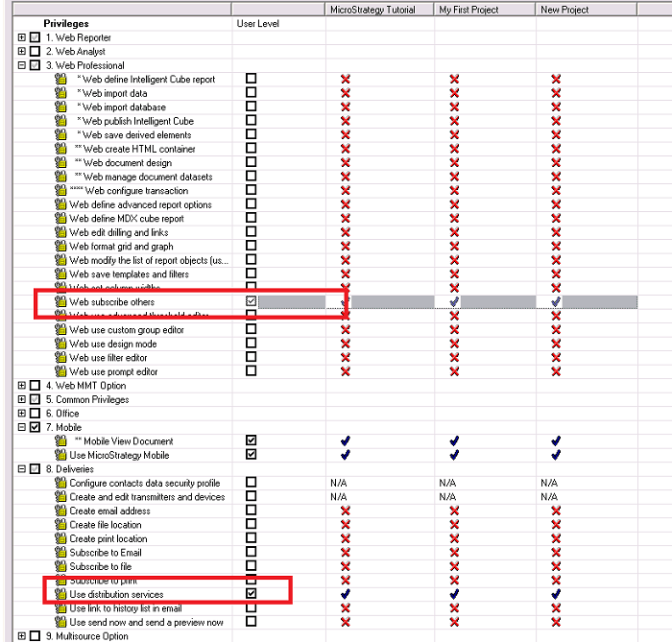Screen dimensions: 672x642
Task: Uncheck the Mobile View Document checkbox
Action: point(252,440)
